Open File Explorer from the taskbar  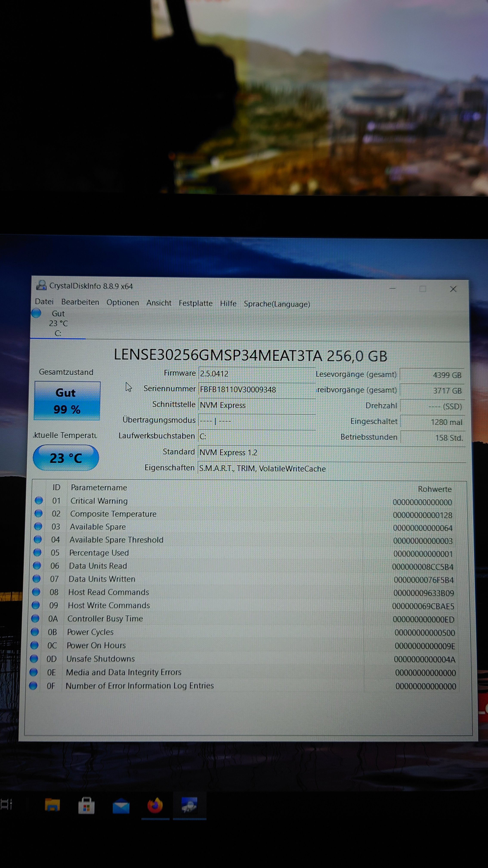point(52,805)
